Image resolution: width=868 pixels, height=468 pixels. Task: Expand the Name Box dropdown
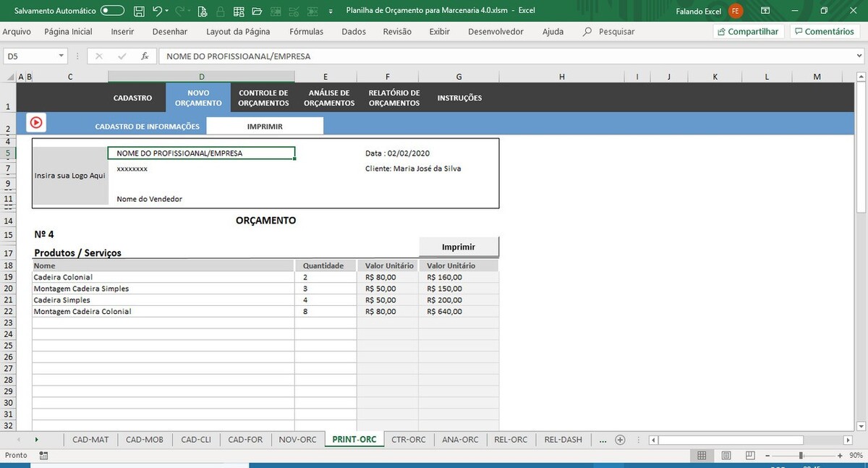(61, 56)
